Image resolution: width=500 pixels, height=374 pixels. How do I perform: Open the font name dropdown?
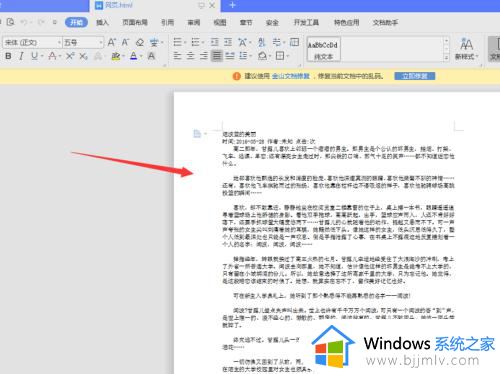(59, 43)
